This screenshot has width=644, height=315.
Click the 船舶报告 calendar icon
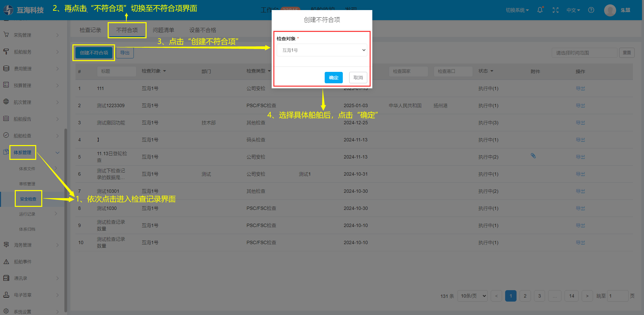(x=6, y=119)
